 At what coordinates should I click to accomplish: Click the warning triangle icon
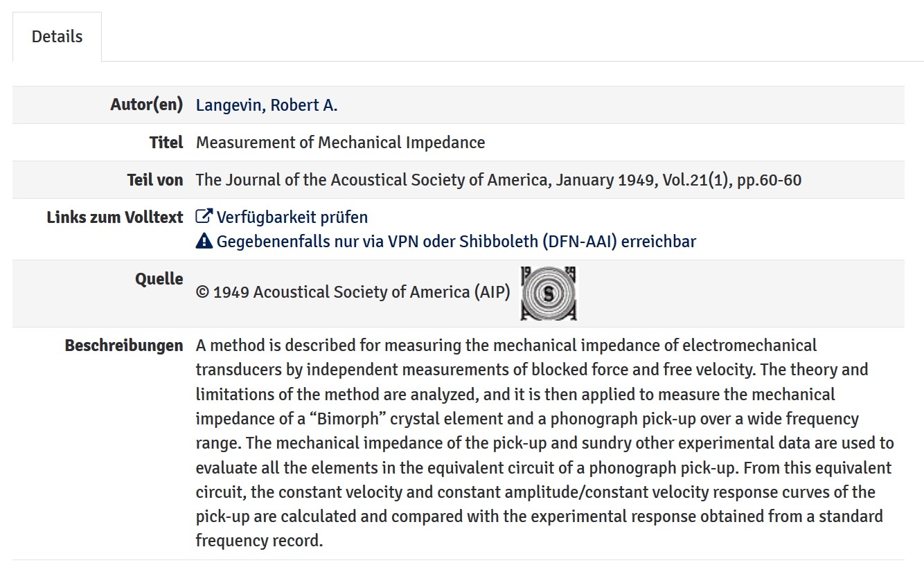(204, 241)
